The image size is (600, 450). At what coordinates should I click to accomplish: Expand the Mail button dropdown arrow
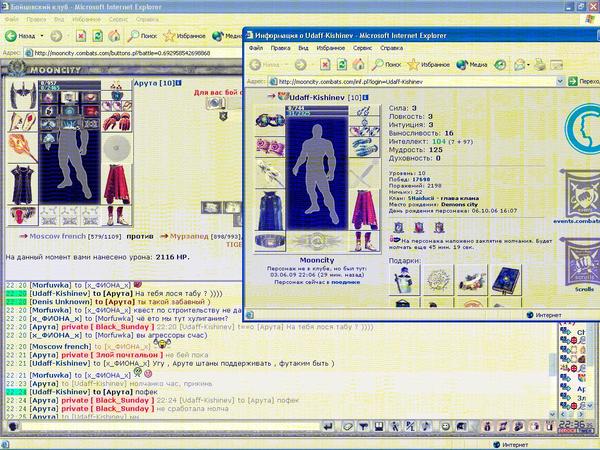point(528,65)
